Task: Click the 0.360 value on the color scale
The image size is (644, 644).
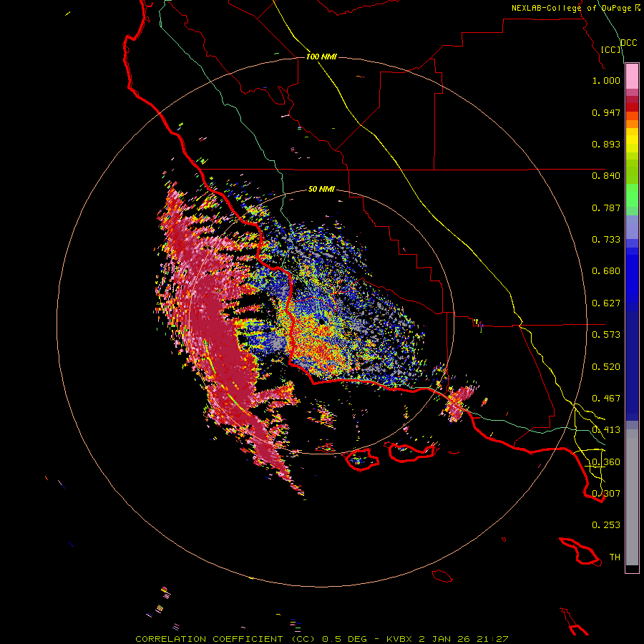Action: point(606,462)
